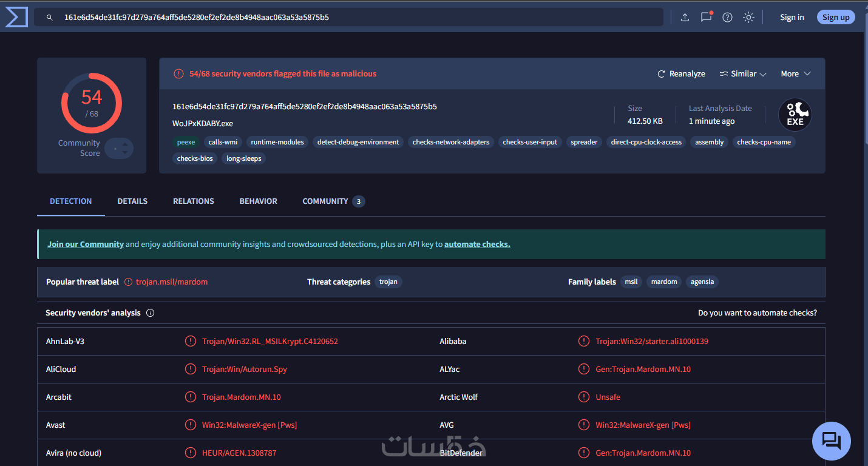Click the info icon beside Security vendors' analysis

pyautogui.click(x=151, y=313)
